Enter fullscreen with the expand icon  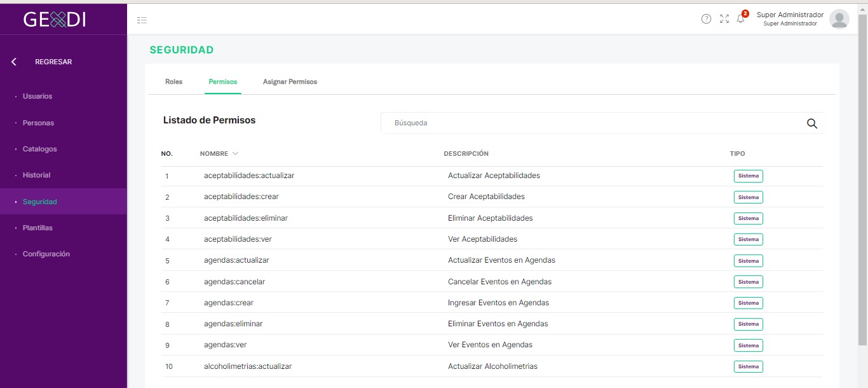tap(724, 19)
